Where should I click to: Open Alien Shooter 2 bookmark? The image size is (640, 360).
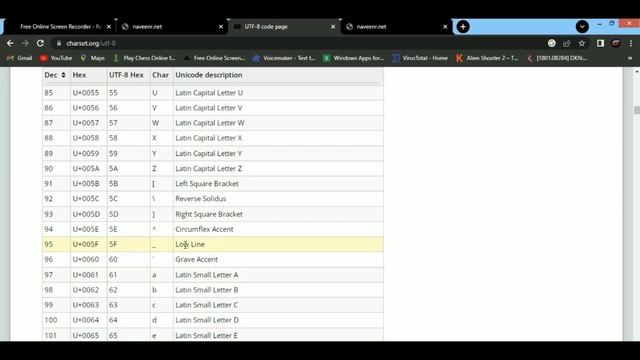[487, 58]
